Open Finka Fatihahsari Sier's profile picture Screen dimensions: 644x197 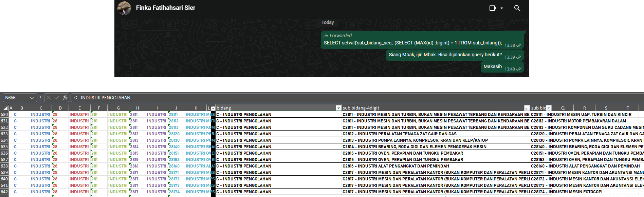(x=124, y=8)
